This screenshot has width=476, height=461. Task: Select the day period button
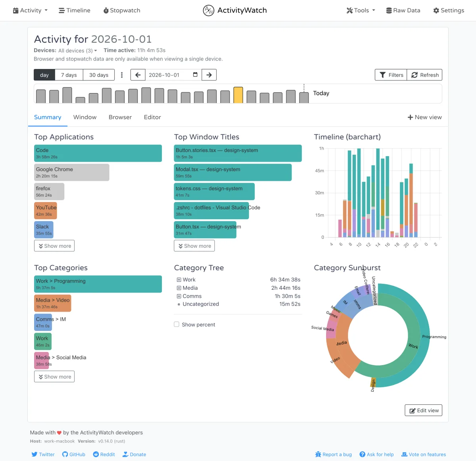[x=44, y=75]
